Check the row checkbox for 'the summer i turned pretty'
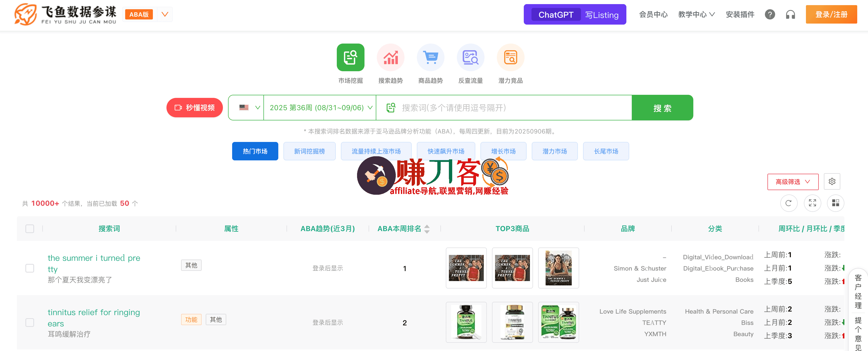This screenshot has width=868, height=351. pyautogui.click(x=30, y=268)
